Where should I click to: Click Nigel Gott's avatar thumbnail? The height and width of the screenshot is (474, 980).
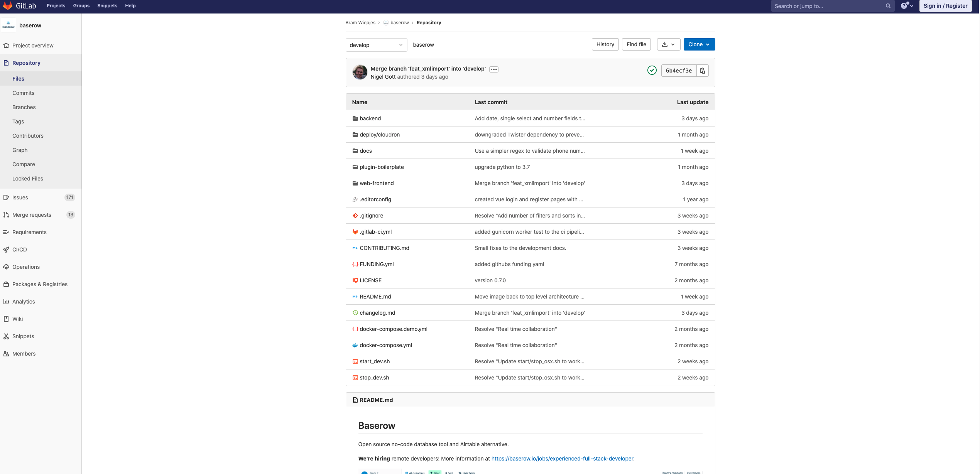(360, 72)
